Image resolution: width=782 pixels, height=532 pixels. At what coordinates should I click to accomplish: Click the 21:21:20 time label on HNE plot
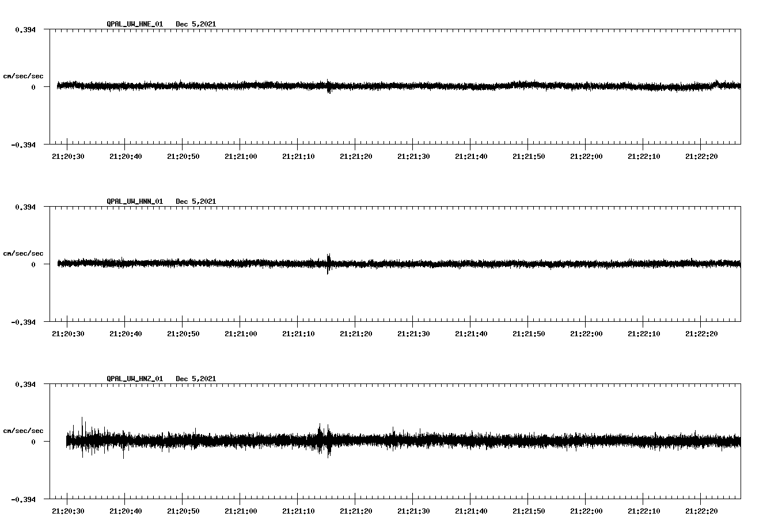click(x=356, y=157)
